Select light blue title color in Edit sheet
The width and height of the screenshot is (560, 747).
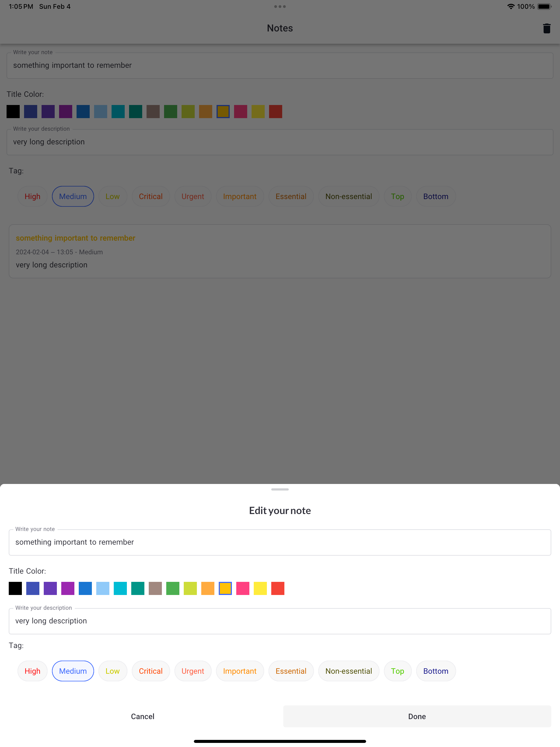click(x=103, y=588)
